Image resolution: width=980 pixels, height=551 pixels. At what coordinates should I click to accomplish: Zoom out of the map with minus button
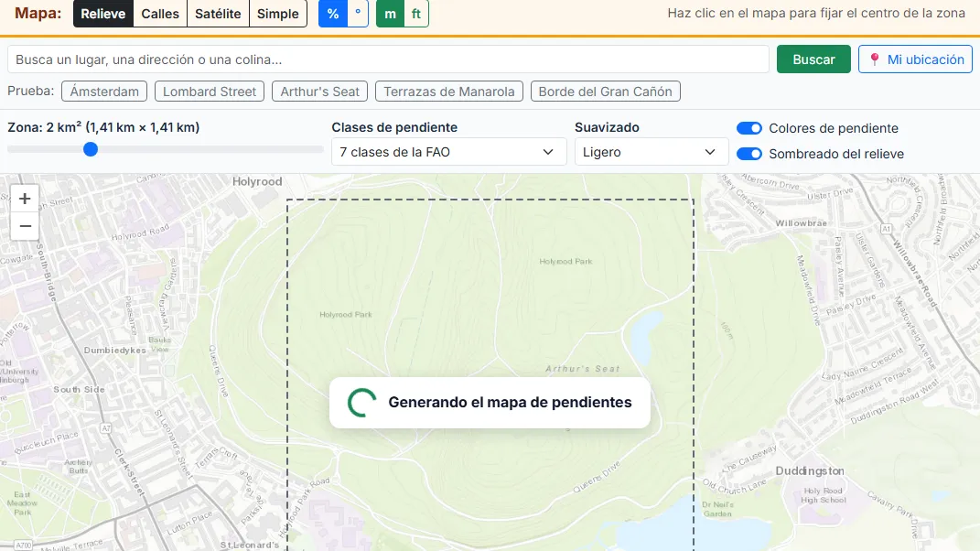pos(25,226)
